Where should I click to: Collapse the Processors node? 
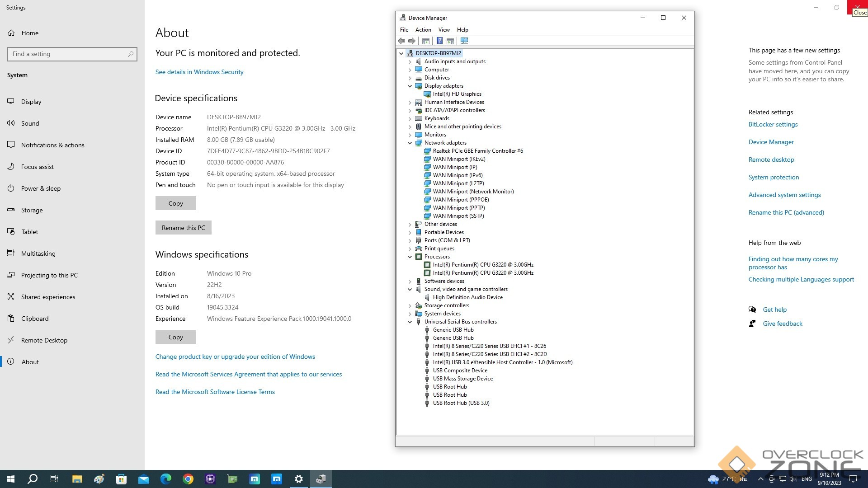click(x=410, y=257)
